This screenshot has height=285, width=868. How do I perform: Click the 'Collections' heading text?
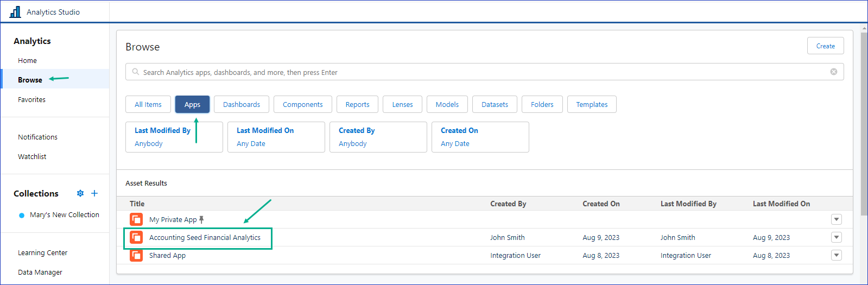coord(36,193)
